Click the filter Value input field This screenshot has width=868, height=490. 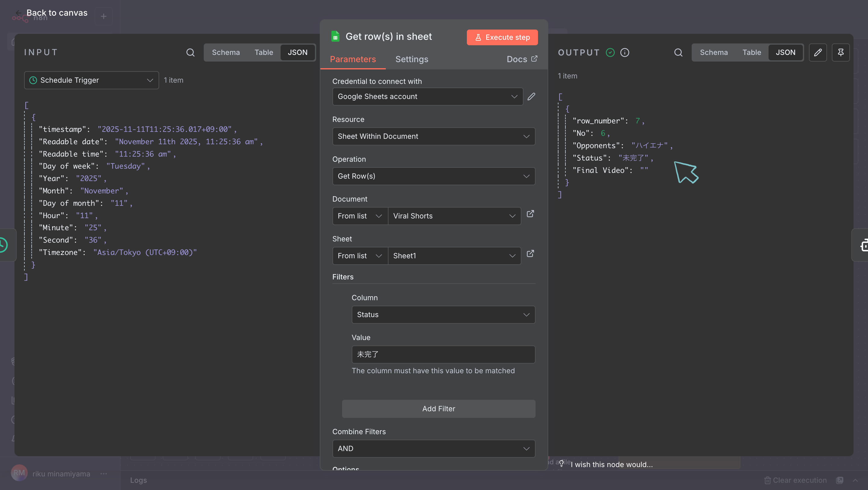(443, 355)
